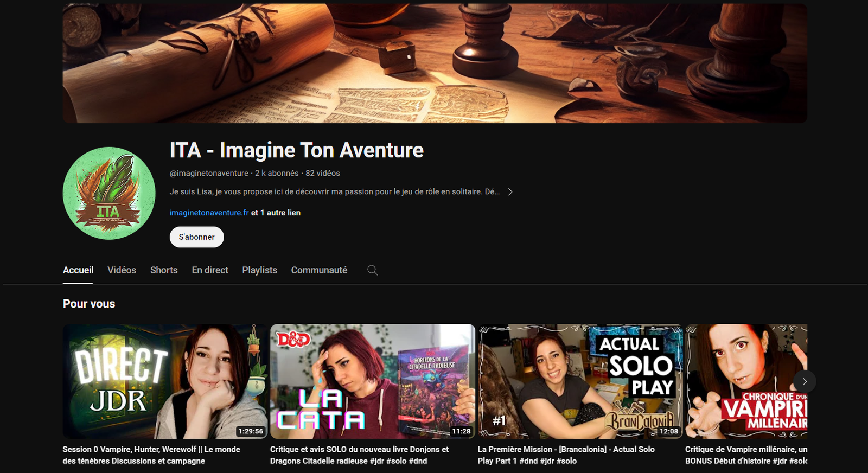Go to the Communauté tab

click(319, 270)
